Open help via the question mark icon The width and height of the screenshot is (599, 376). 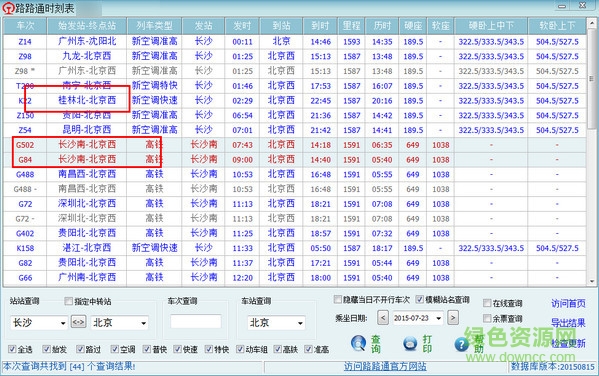tap(461, 345)
